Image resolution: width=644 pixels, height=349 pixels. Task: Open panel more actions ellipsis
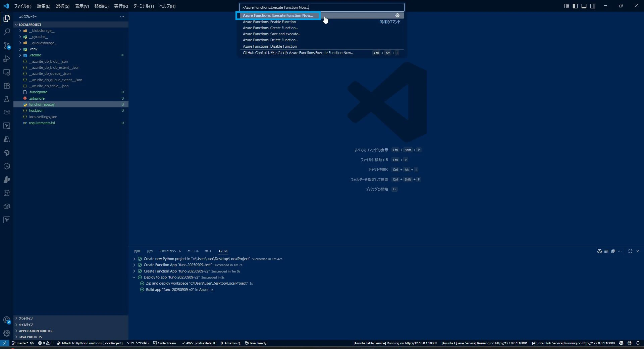[620, 251]
